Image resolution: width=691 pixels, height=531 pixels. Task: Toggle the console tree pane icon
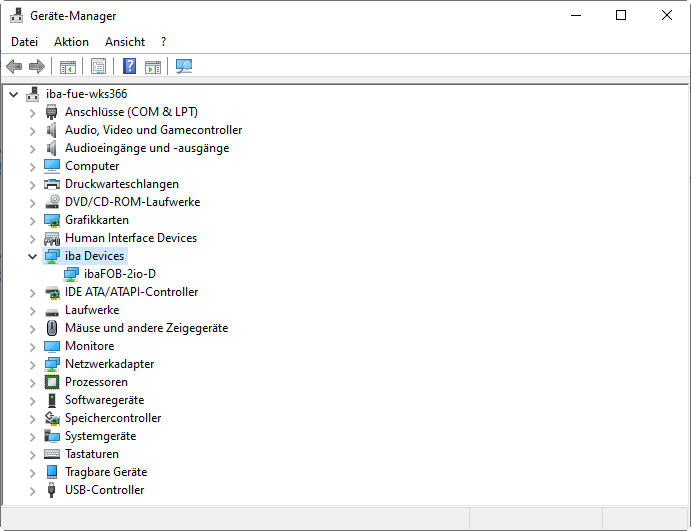[68, 67]
